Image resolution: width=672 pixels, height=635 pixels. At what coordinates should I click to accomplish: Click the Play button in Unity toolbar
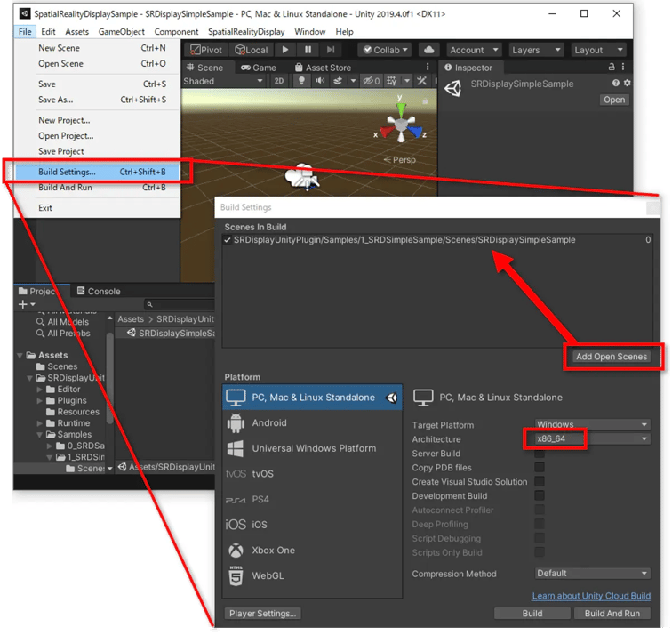pos(285,50)
